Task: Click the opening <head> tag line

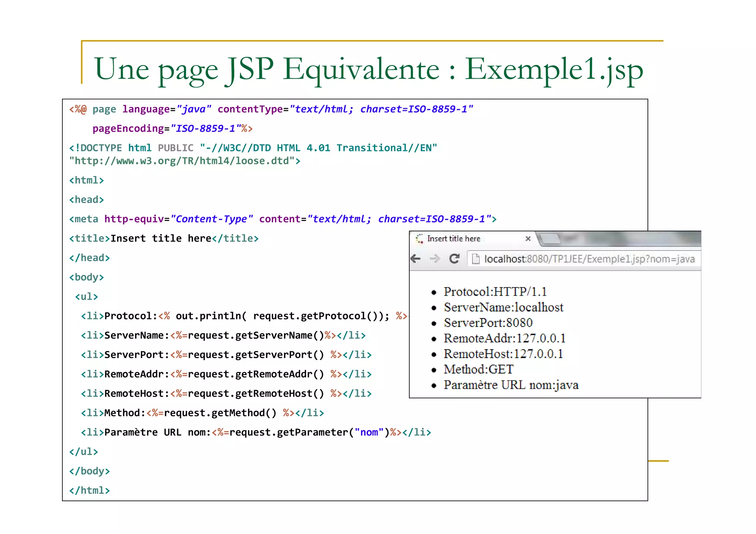Action: click(x=87, y=200)
